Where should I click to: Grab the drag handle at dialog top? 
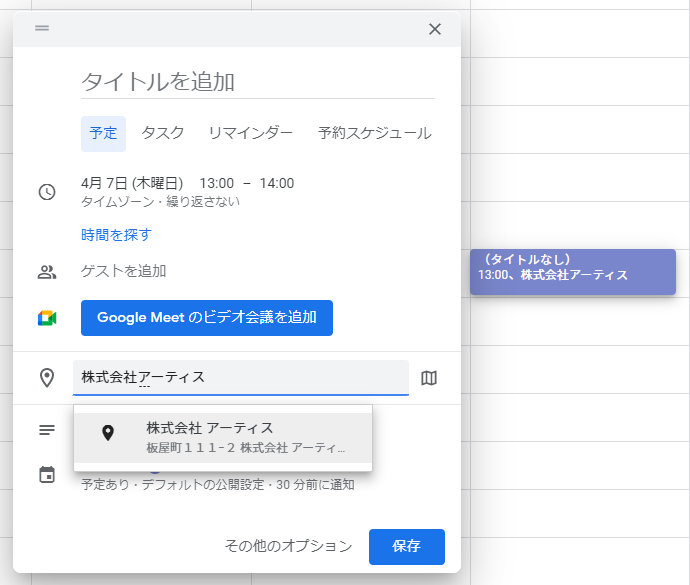pos(42,28)
